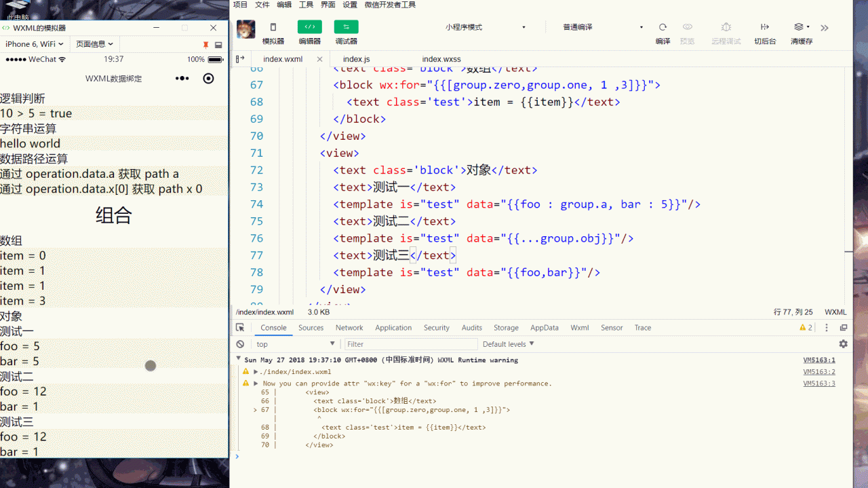Click the clear console icon

point(240,344)
